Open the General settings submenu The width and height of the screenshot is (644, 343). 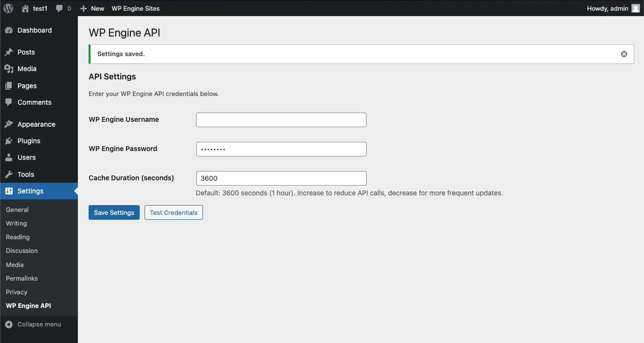click(17, 210)
